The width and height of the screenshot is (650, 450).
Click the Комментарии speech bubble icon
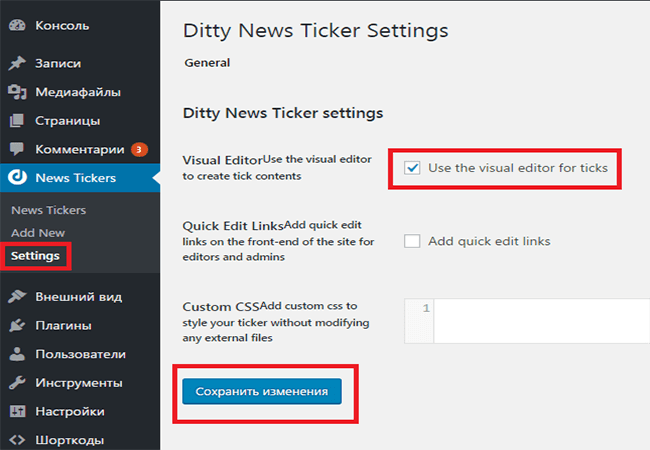click(17, 149)
